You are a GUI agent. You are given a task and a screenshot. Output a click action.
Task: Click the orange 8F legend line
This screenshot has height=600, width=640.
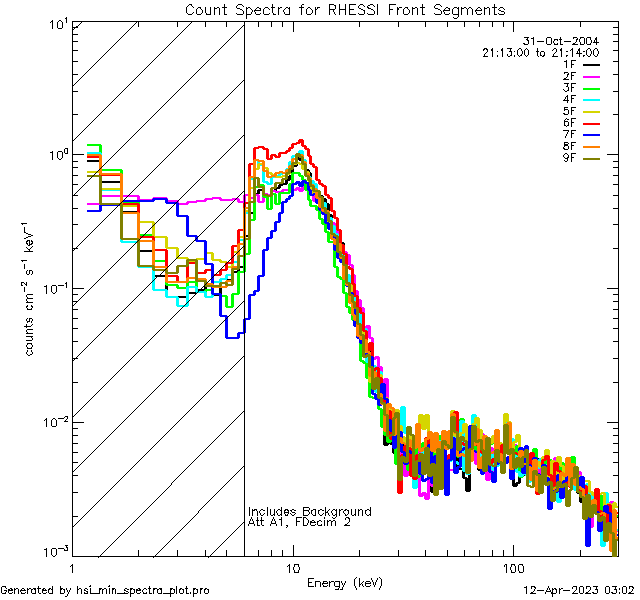point(590,147)
